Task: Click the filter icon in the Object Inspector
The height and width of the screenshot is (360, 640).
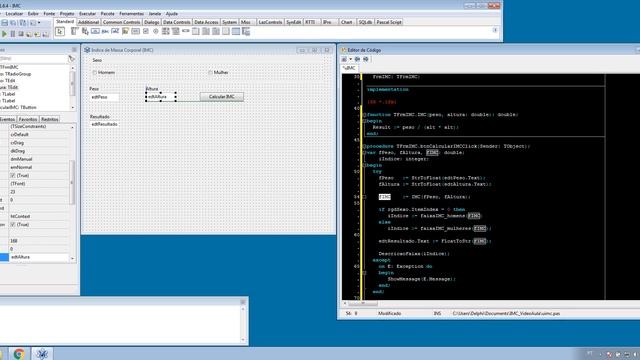Action: (71, 59)
